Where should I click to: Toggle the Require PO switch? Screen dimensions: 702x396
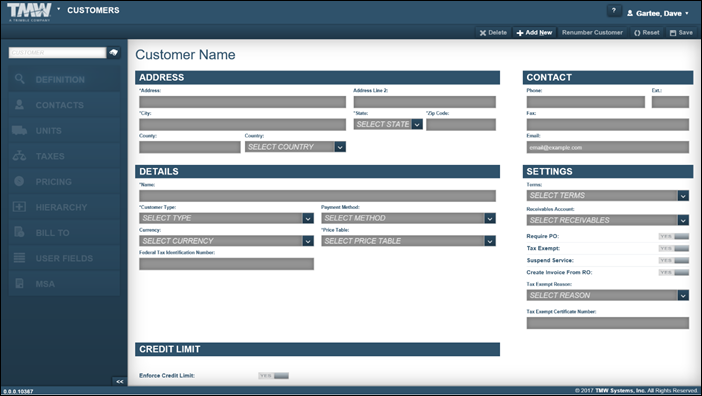[673, 236]
